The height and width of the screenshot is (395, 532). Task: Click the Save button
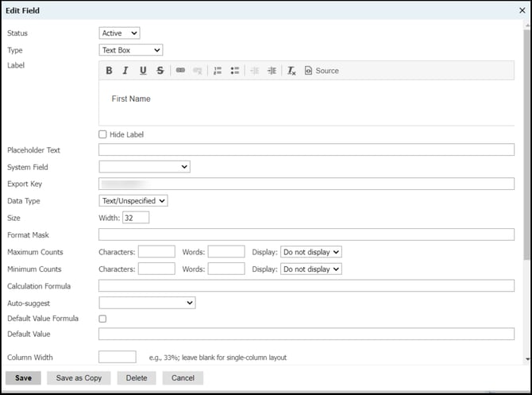(x=23, y=378)
